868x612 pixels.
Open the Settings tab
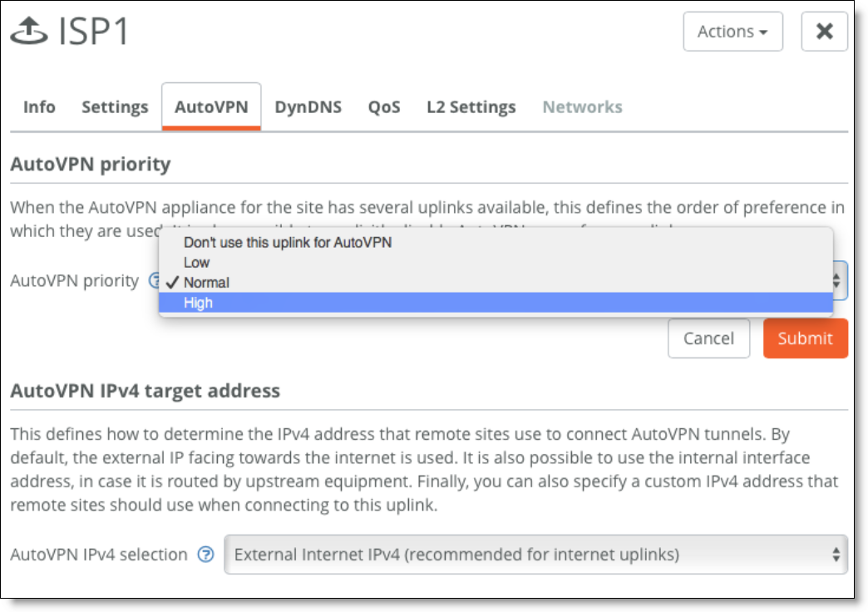[115, 107]
